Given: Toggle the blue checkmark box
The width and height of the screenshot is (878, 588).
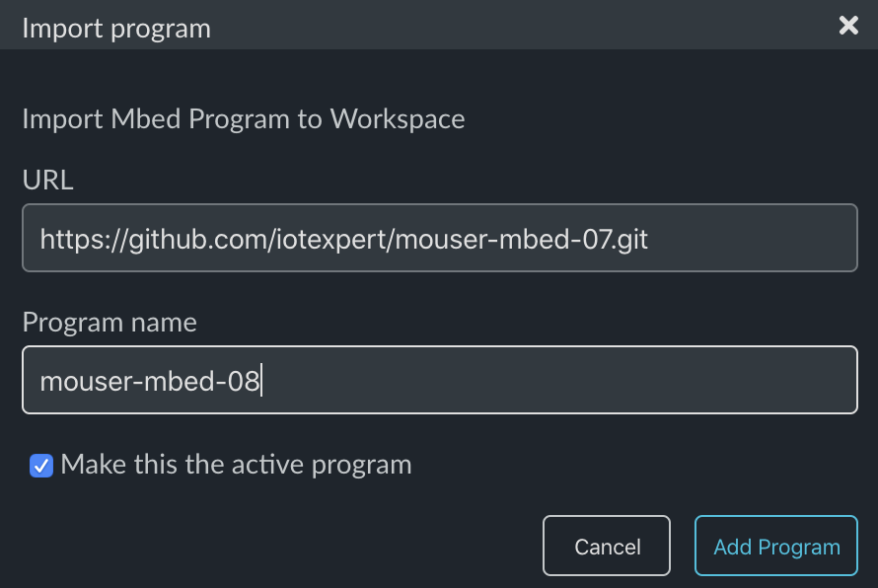Looking at the screenshot, I should (41, 466).
